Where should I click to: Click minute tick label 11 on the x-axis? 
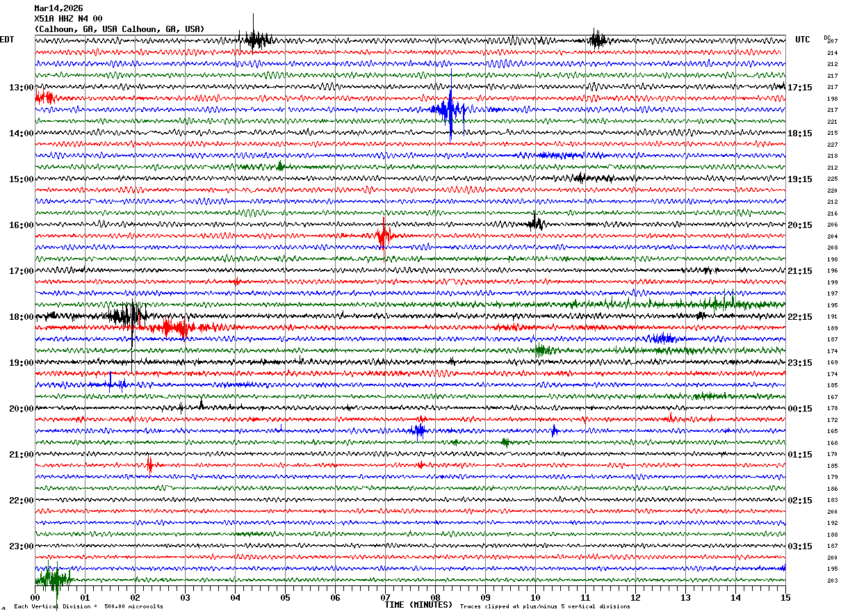point(585,597)
